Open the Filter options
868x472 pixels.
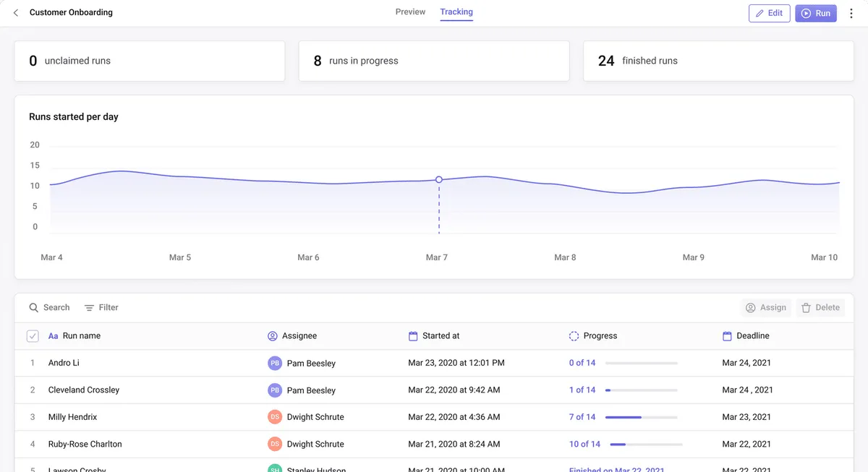click(x=101, y=308)
